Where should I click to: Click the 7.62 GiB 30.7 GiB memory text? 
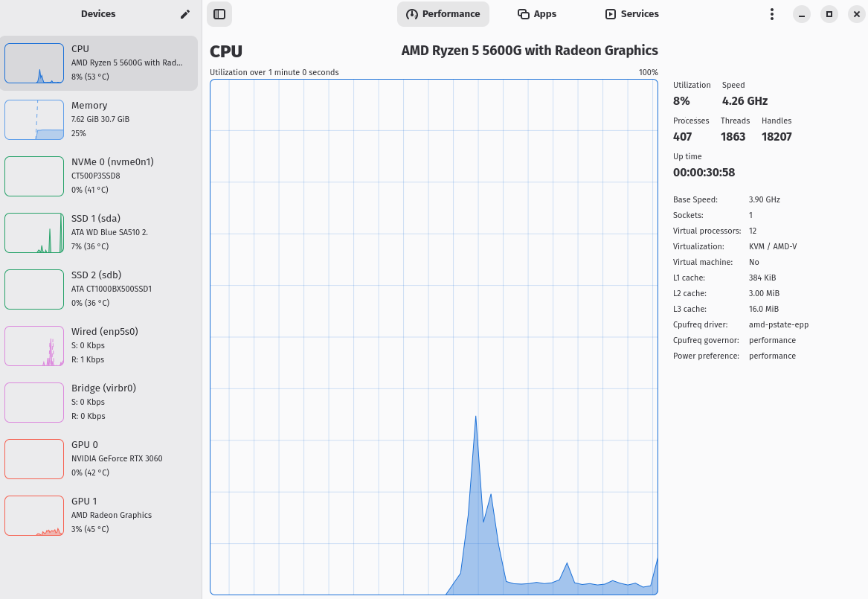pos(100,119)
